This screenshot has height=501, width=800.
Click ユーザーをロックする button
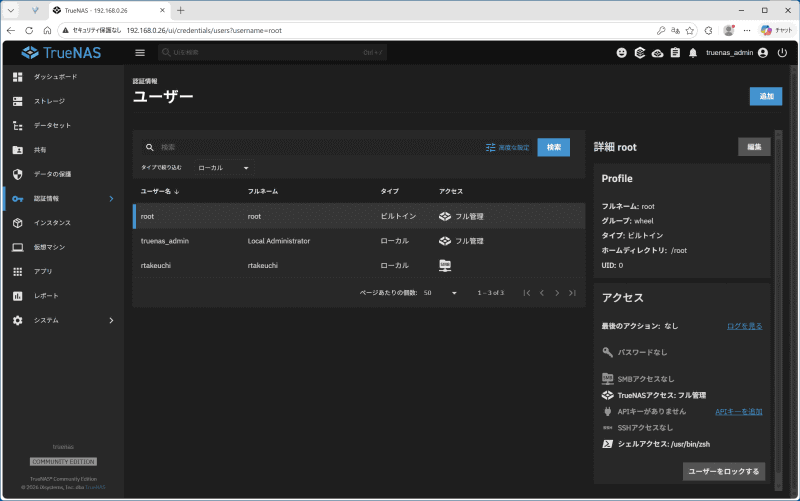tap(723, 471)
